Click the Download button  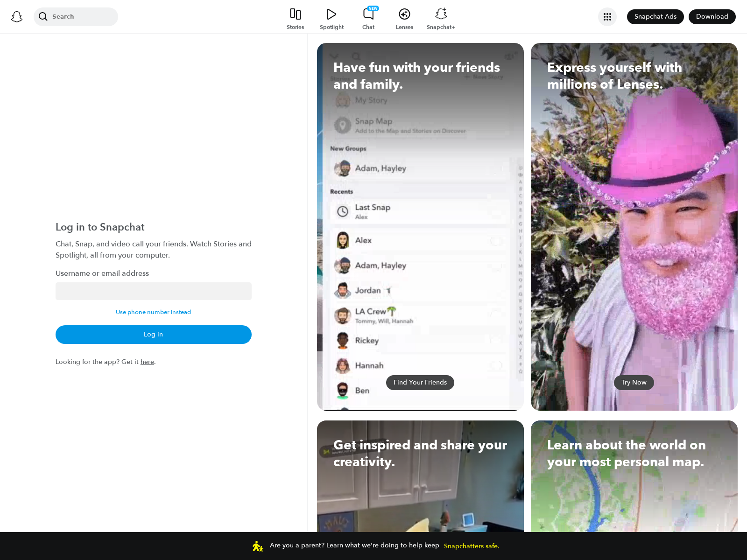click(712, 17)
